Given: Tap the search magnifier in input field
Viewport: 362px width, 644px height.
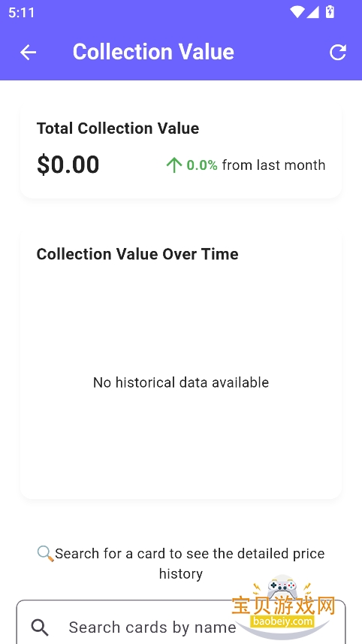Looking at the screenshot, I should (40, 627).
